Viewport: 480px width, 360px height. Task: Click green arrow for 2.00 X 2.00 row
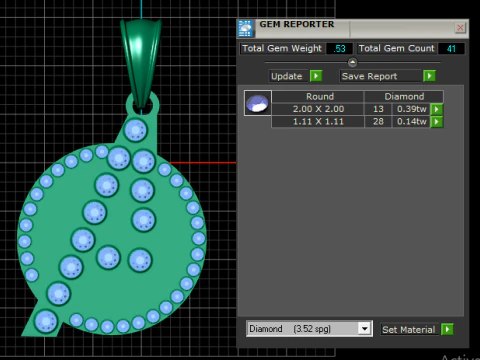point(437,109)
